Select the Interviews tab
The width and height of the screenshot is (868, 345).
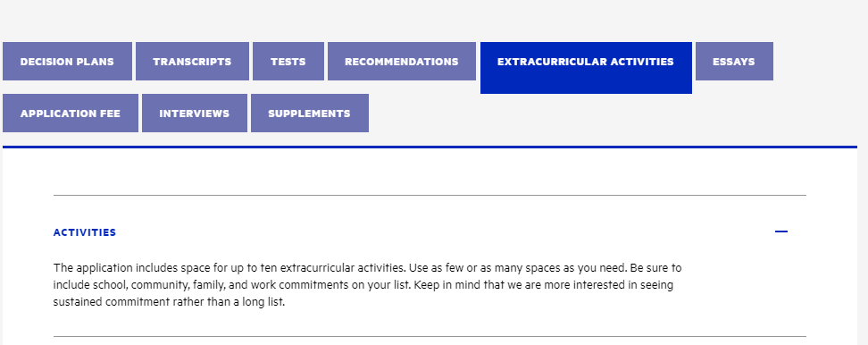195,113
